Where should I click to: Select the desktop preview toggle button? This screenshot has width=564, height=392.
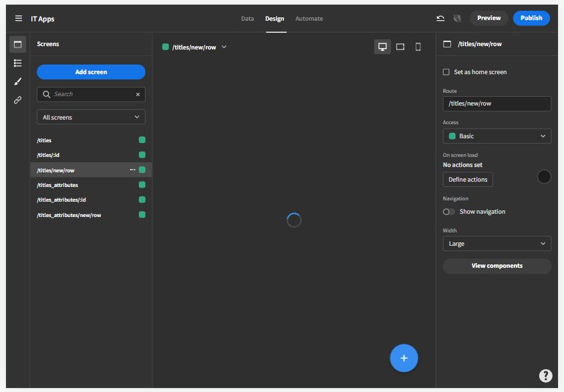tap(382, 47)
